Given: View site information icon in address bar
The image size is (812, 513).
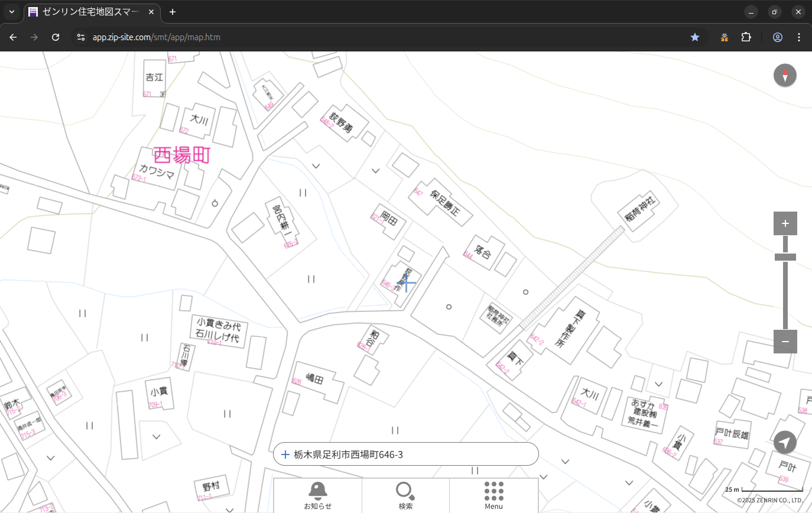Looking at the screenshot, I should click(x=81, y=37).
